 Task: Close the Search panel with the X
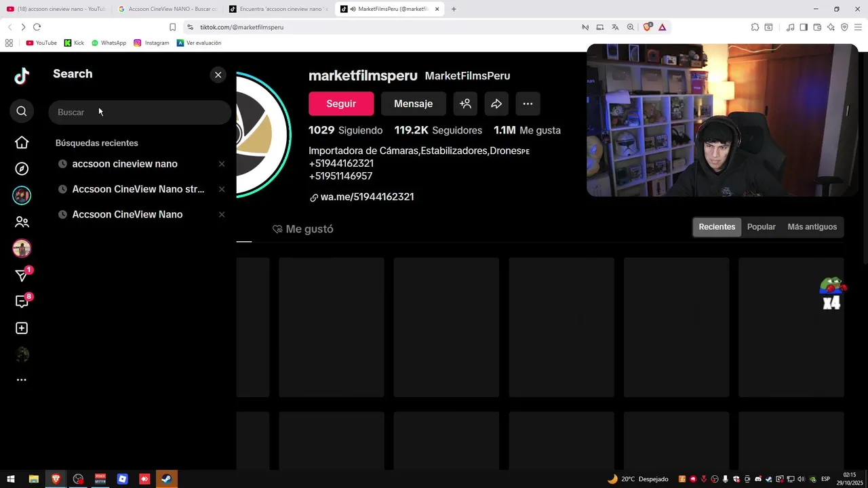(x=218, y=75)
